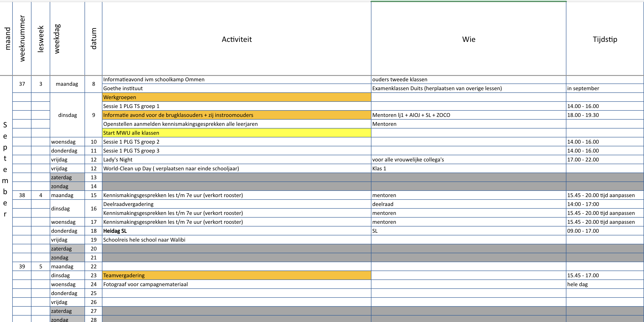
Task: Click Schoolreis hele school naar Walibi cell
Action: pyautogui.click(x=236, y=240)
